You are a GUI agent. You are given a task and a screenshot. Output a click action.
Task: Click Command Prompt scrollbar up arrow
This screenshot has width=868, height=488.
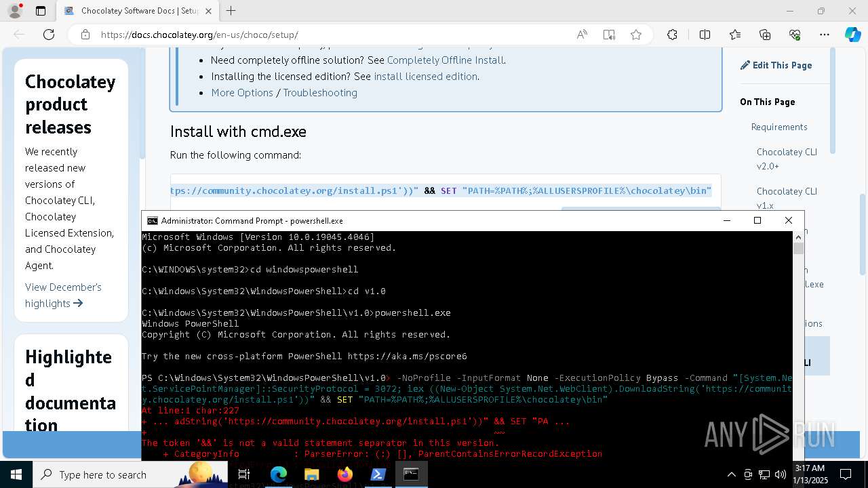coord(798,237)
